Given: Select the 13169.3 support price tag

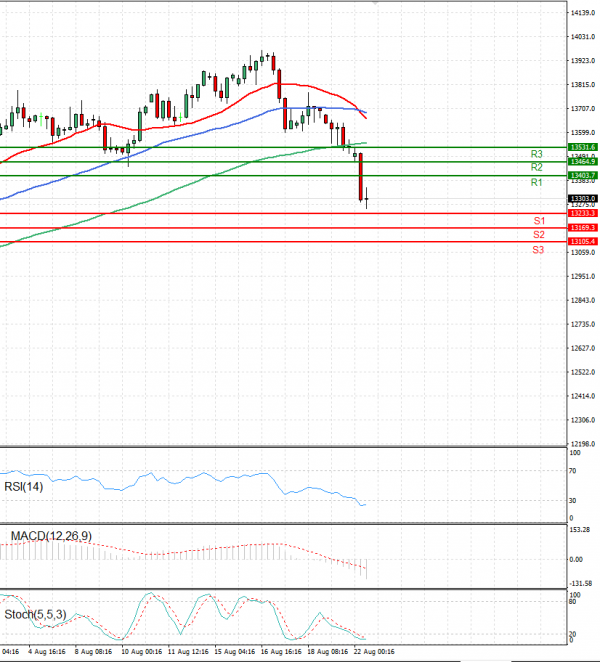Looking at the screenshot, I should click(x=583, y=228).
